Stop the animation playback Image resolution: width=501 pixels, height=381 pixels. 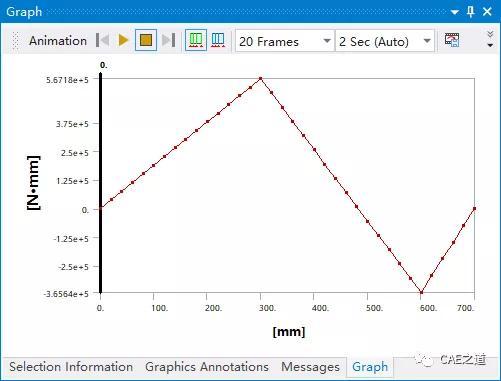click(146, 40)
